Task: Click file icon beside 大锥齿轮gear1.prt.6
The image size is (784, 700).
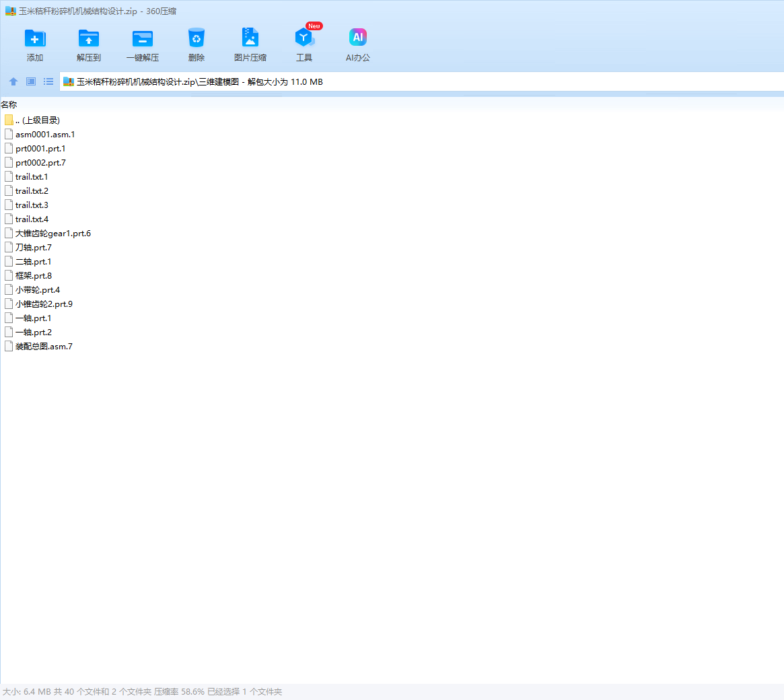Action: pos(9,233)
